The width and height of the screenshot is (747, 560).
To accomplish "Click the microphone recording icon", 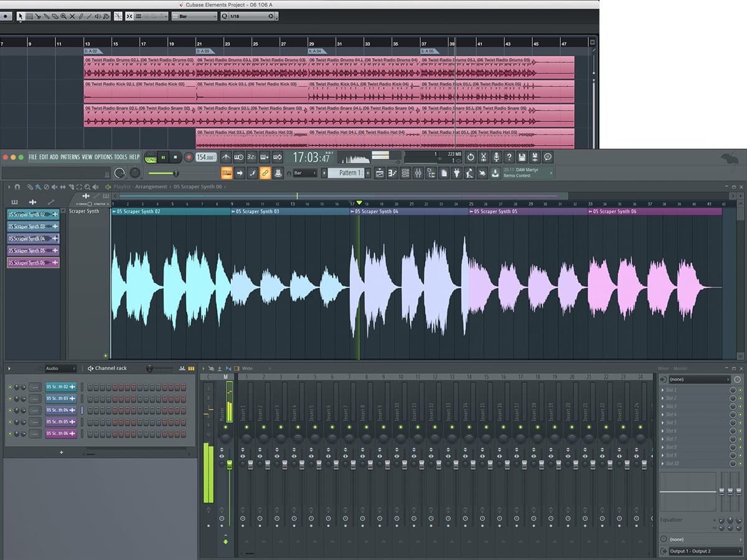I will point(496,157).
